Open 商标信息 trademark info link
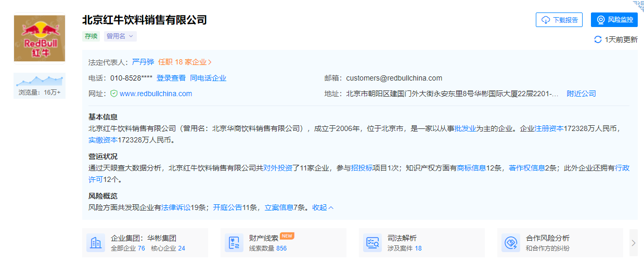This screenshot has height=263, width=644. pyautogui.click(x=471, y=168)
